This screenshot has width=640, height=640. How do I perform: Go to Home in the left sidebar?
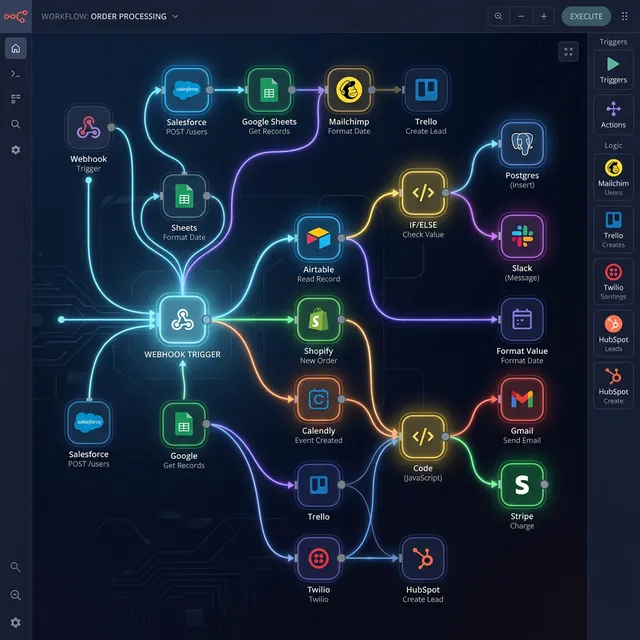[x=16, y=48]
